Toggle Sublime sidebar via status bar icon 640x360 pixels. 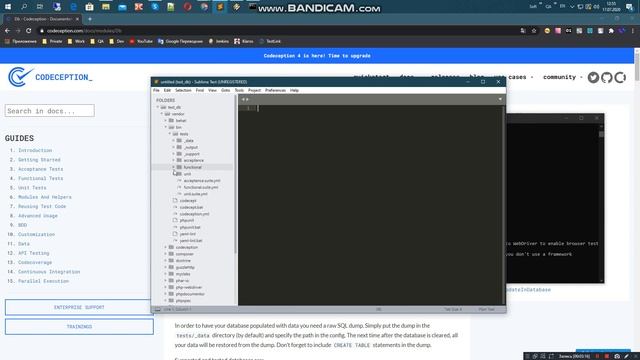pyautogui.click(x=158, y=309)
